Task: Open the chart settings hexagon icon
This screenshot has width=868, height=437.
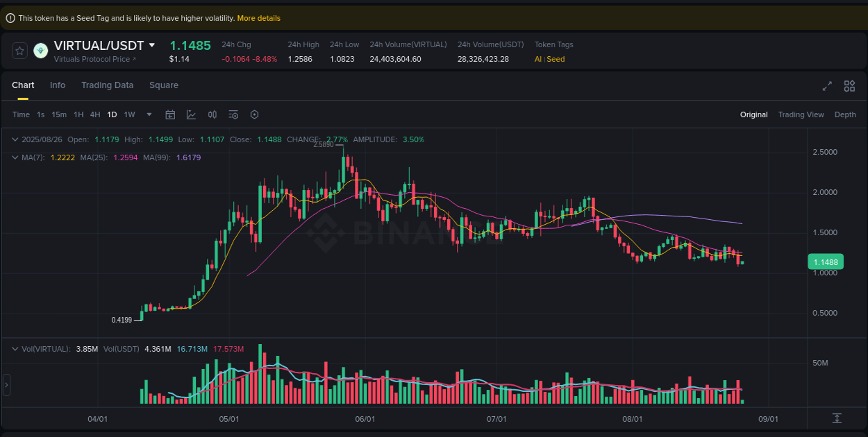Action: click(x=254, y=114)
